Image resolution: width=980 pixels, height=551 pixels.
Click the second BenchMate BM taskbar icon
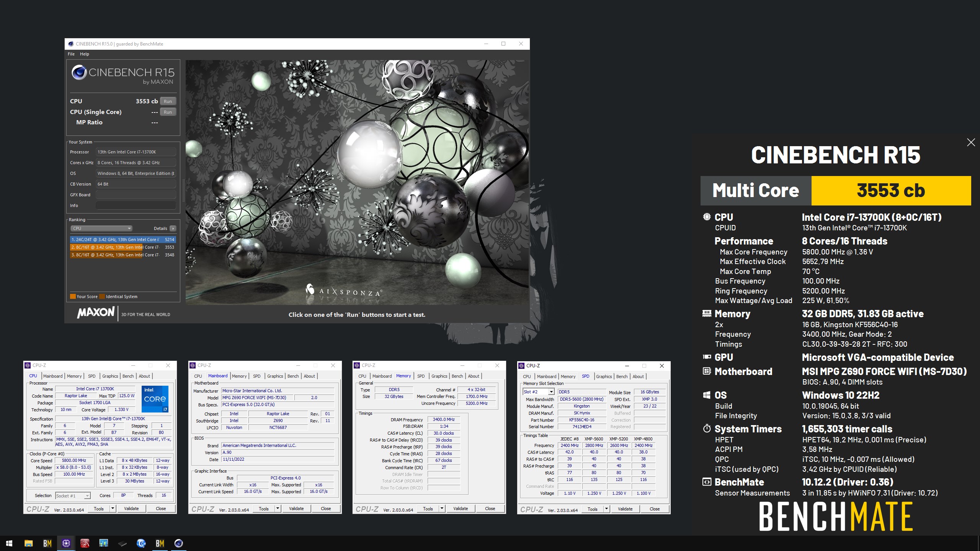pos(160,543)
